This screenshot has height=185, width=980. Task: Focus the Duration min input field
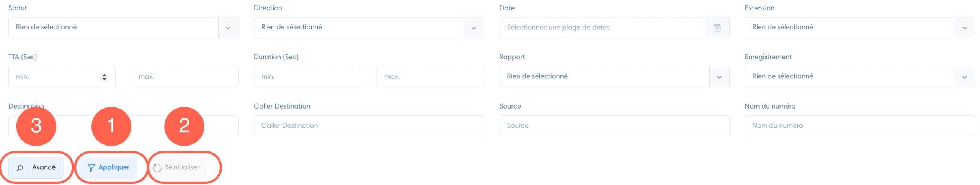click(307, 77)
